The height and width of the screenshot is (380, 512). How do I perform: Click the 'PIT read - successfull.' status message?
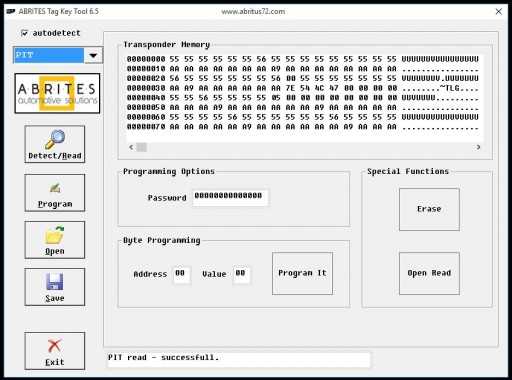point(163,358)
